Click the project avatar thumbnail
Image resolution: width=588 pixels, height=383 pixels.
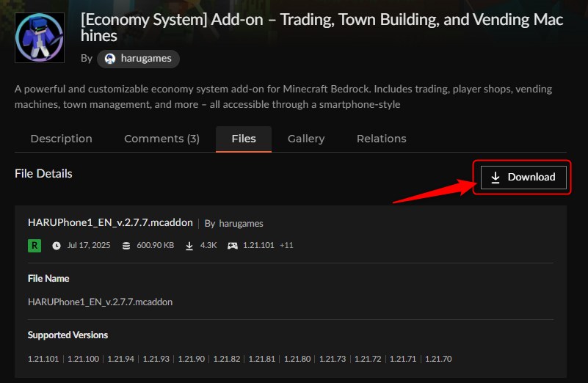(40, 37)
